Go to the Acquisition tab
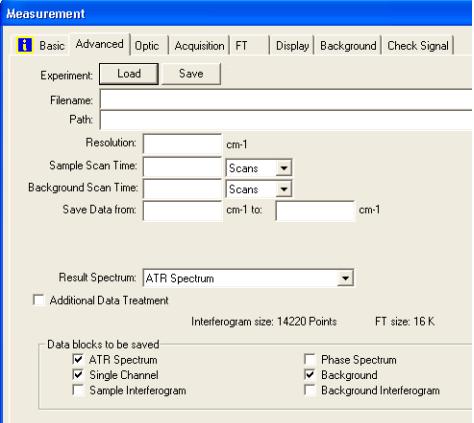The height and width of the screenshot is (423, 474). pos(199,46)
